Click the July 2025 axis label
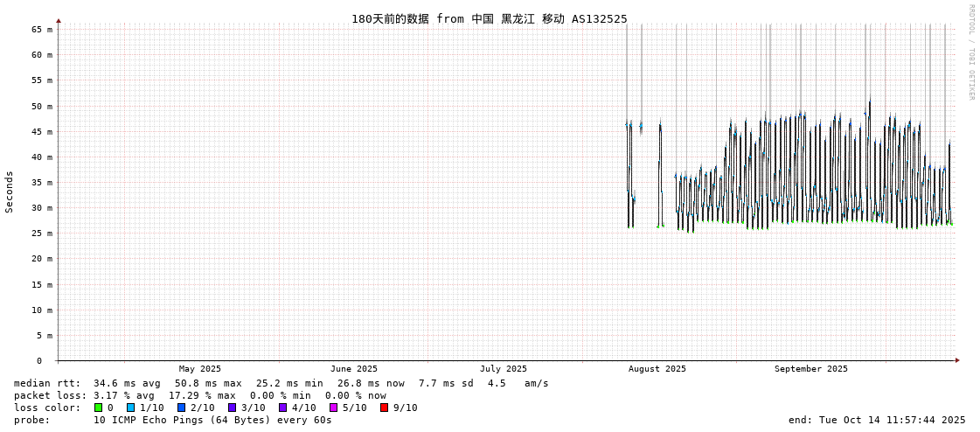 (504, 369)
